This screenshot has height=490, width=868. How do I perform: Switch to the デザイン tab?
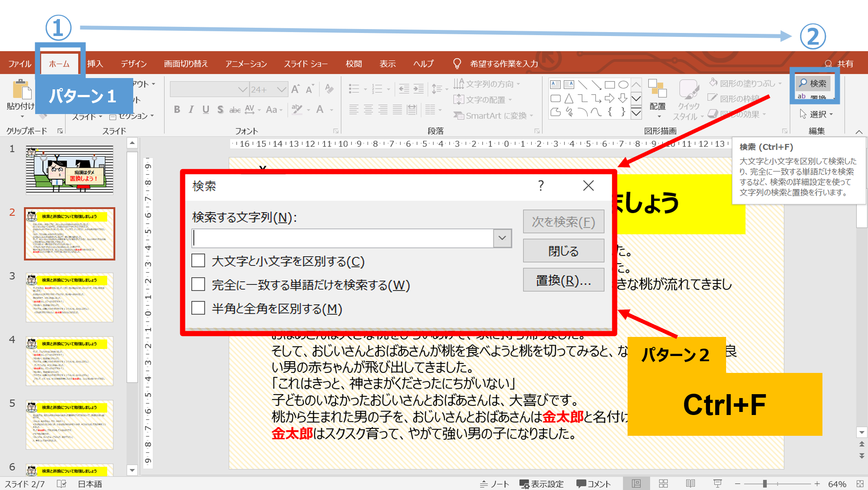pyautogui.click(x=134, y=64)
